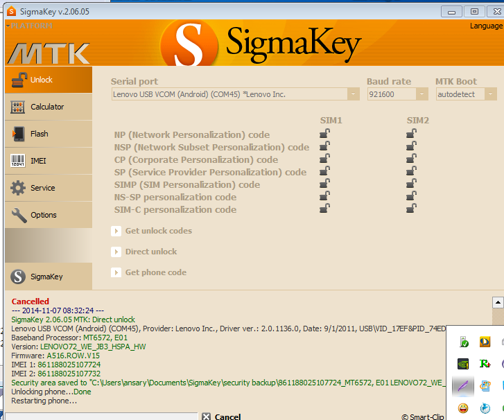Click the SigmaKey title bar app icon
This screenshot has width=504, height=420.
pos(11,12)
